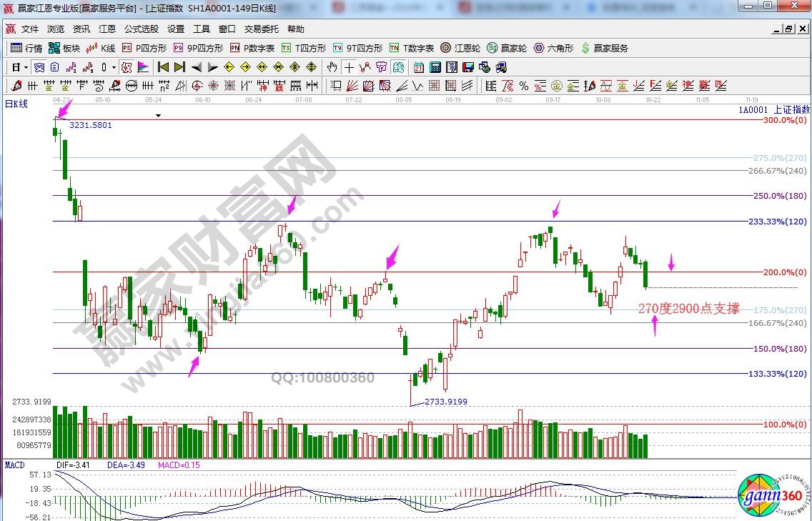Toggle the pencil drawing tool
This screenshot has height=521, width=812.
pyautogui.click(x=16, y=86)
